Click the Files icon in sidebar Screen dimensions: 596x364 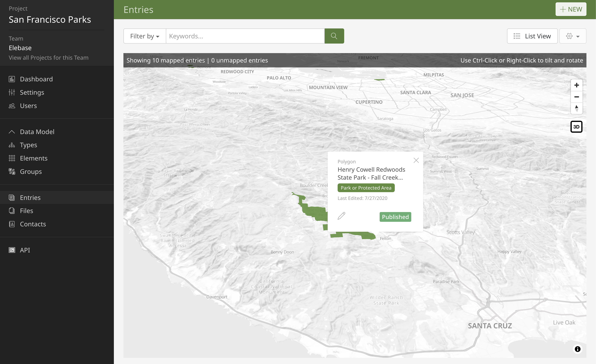[12, 211]
